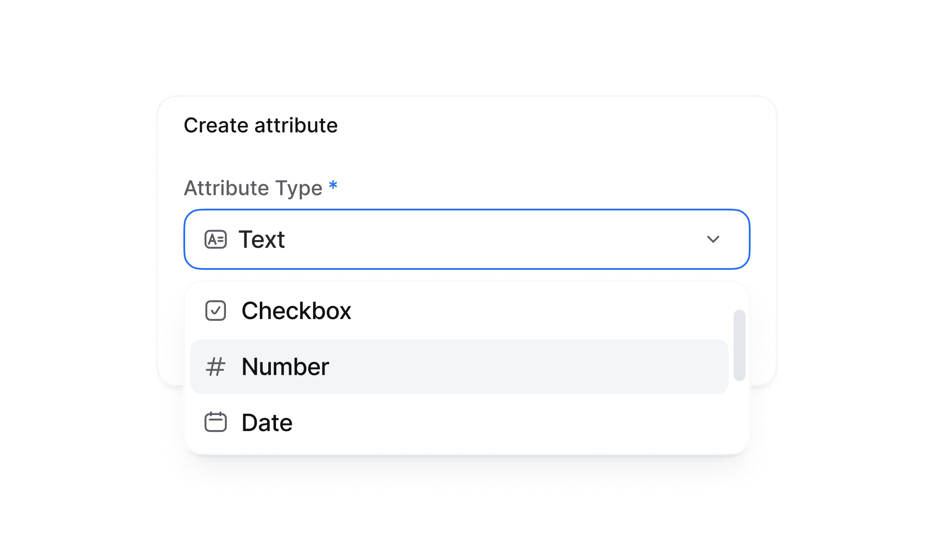Click empty middle of the Attribute Type field
Screen dimensions: 934x560
point(491,239)
